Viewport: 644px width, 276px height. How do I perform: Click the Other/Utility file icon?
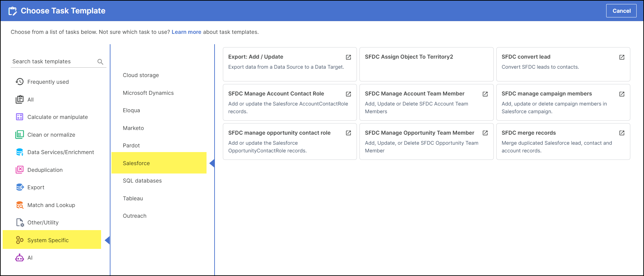pos(20,222)
